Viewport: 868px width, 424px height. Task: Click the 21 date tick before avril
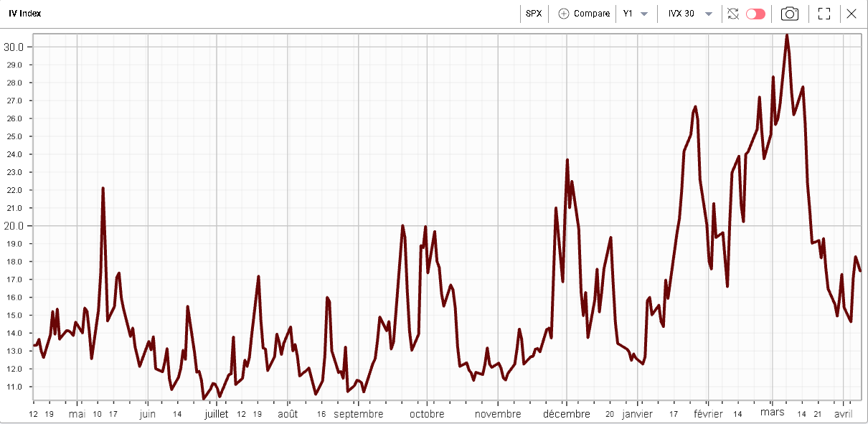click(817, 414)
